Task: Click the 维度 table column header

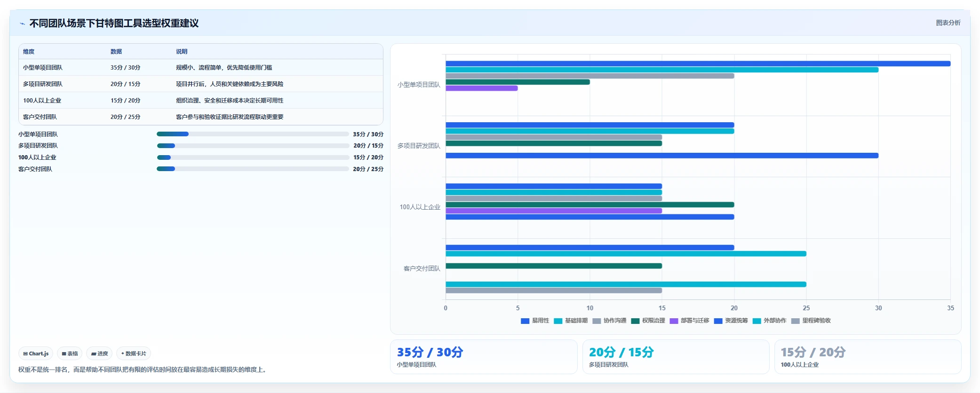Action: [x=29, y=52]
